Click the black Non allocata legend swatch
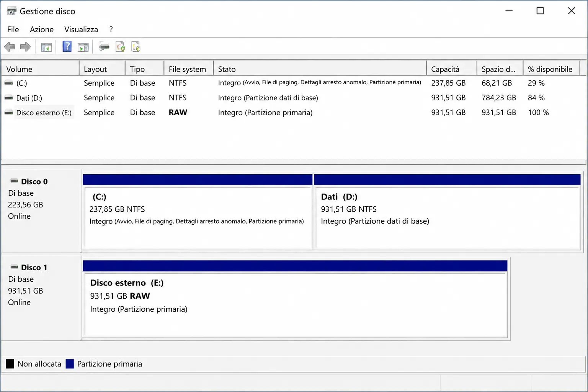 click(10, 364)
